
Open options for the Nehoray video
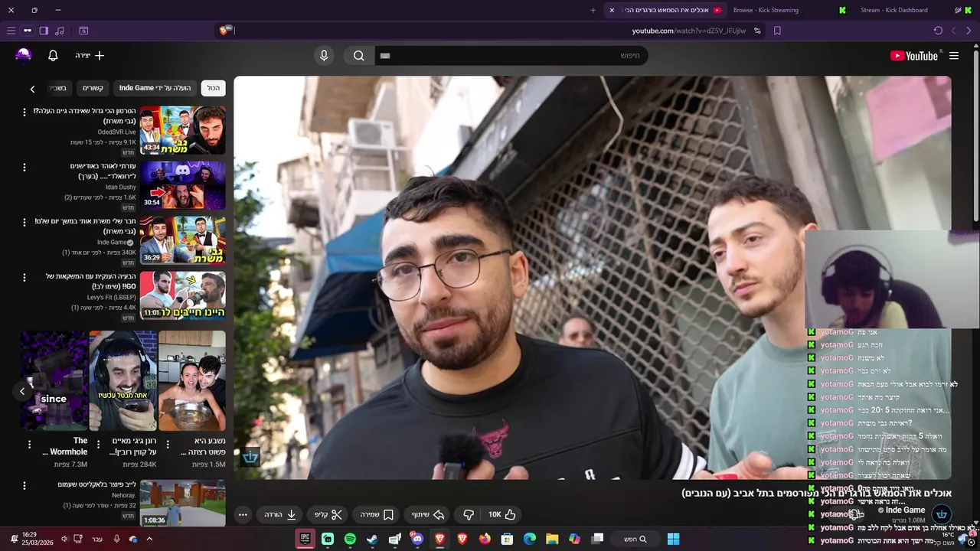click(x=24, y=486)
